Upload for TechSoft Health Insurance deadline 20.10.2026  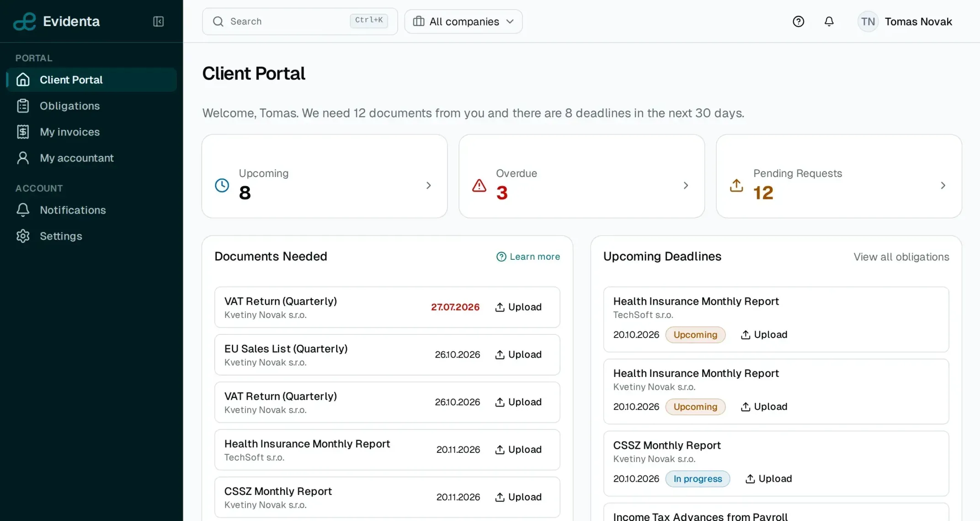click(764, 335)
